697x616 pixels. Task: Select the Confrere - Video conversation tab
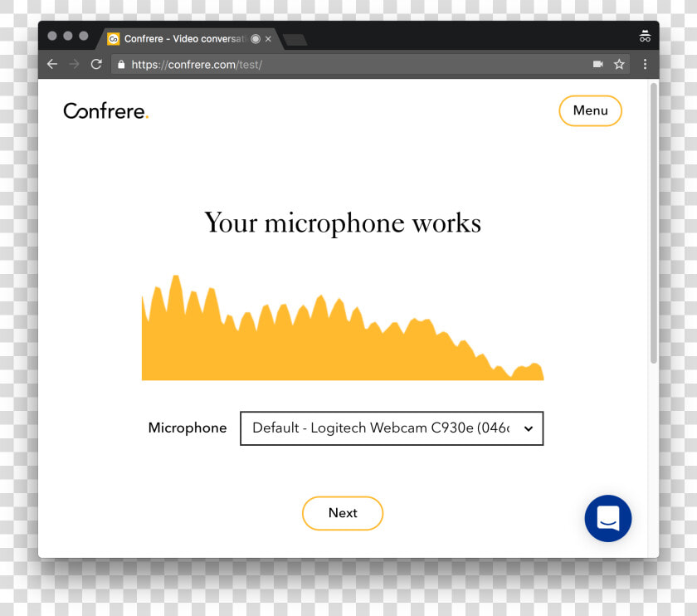coord(190,39)
